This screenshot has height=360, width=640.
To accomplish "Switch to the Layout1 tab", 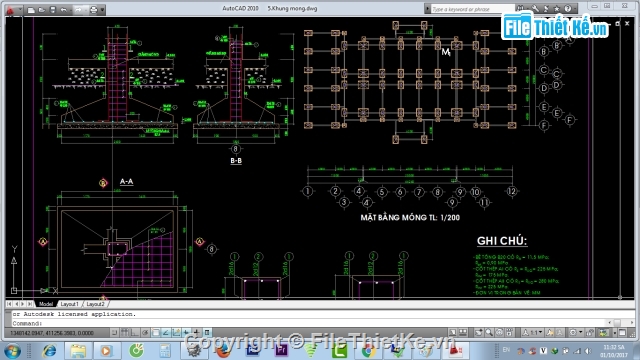I will (69, 304).
